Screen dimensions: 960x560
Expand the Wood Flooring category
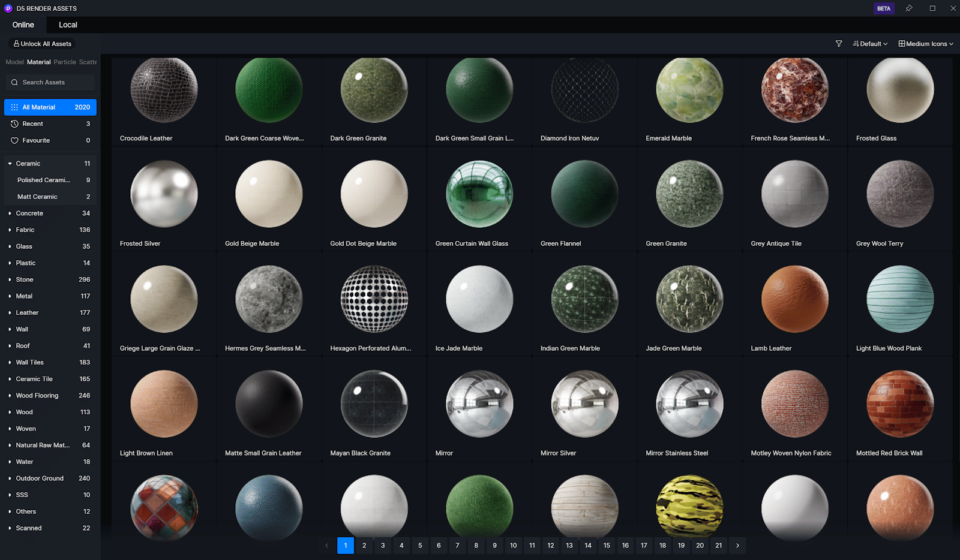tap(10, 396)
